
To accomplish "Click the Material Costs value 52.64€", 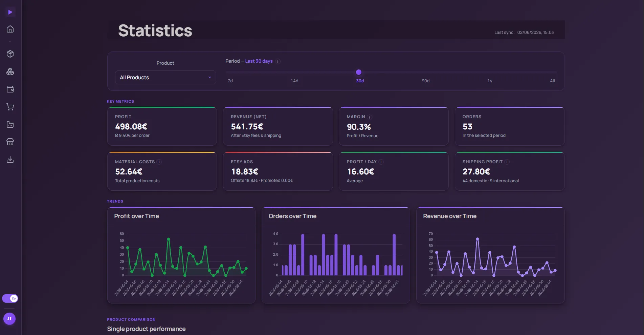I will 129,172.
